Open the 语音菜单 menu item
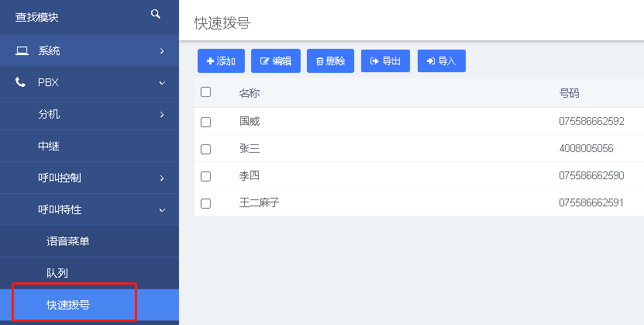This screenshot has height=325, width=644. click(89, 241)
